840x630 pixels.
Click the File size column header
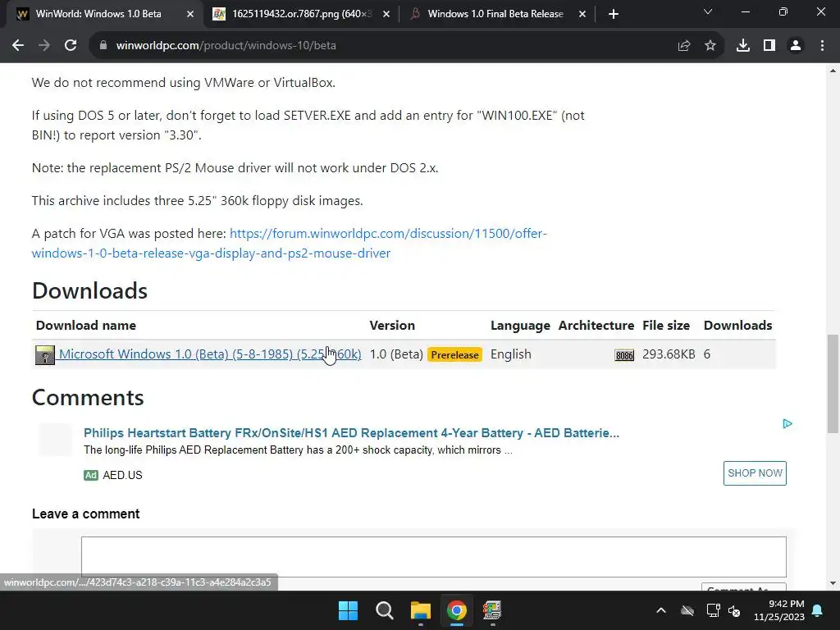tap(666, 325)
